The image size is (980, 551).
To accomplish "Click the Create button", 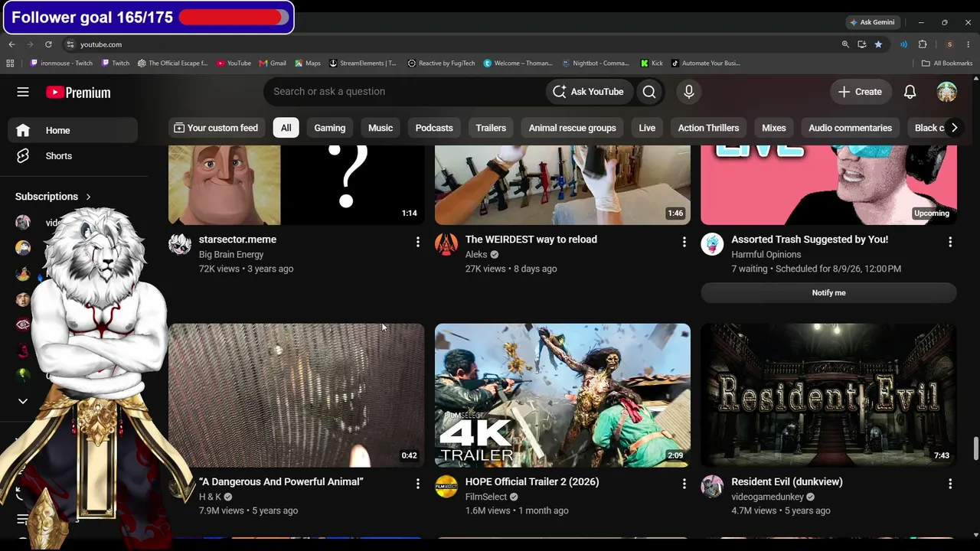I will click(x=860, y=92).
